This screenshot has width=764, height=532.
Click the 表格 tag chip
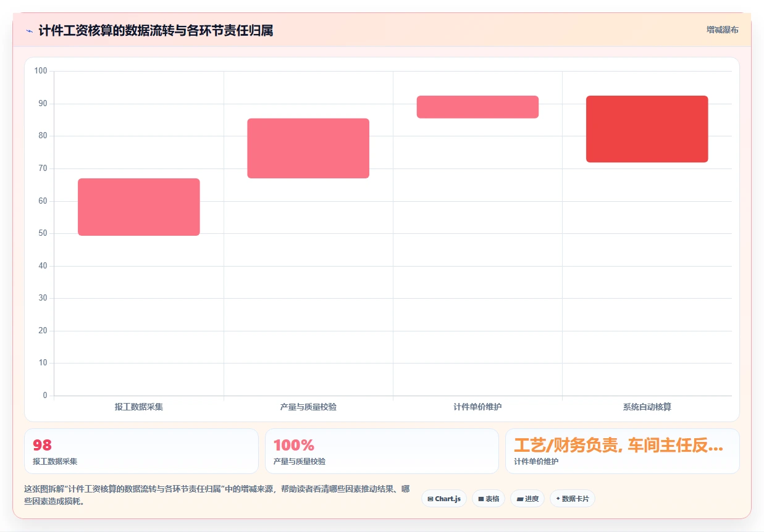click(489, 499)
